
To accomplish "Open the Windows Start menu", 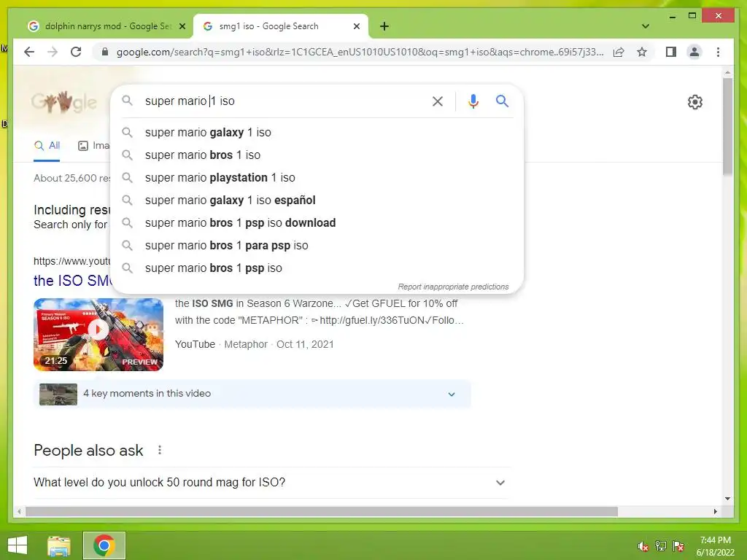I will point(18,545).
